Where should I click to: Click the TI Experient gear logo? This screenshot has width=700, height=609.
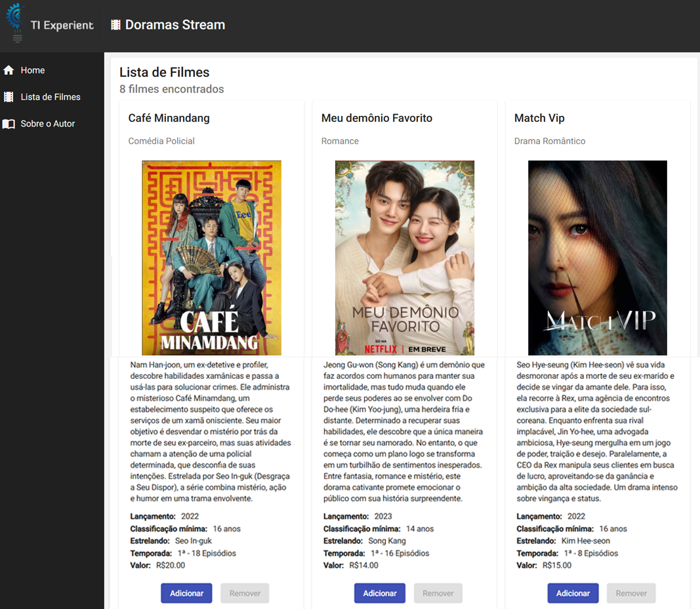click(x=15, y=22)
